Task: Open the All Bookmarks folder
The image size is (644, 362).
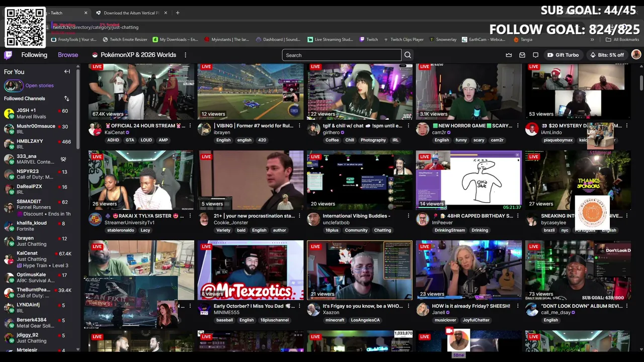Action: [x=622, y=39]
